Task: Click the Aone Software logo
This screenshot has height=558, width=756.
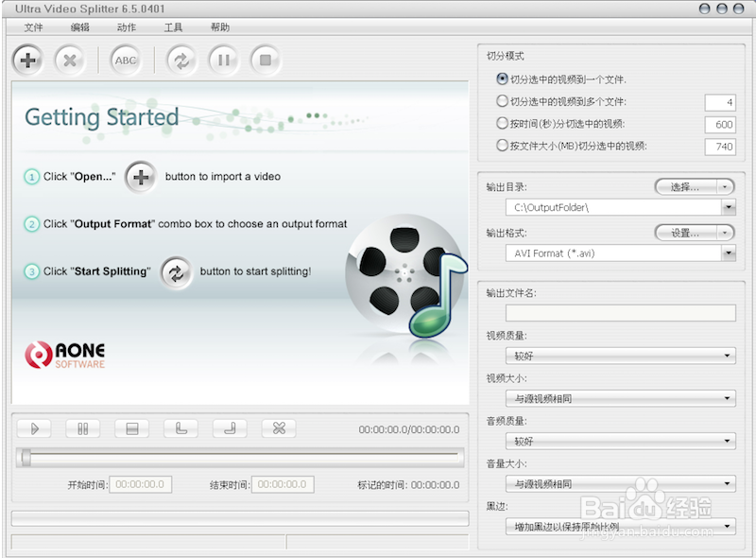Action: [x=65, y=356]
